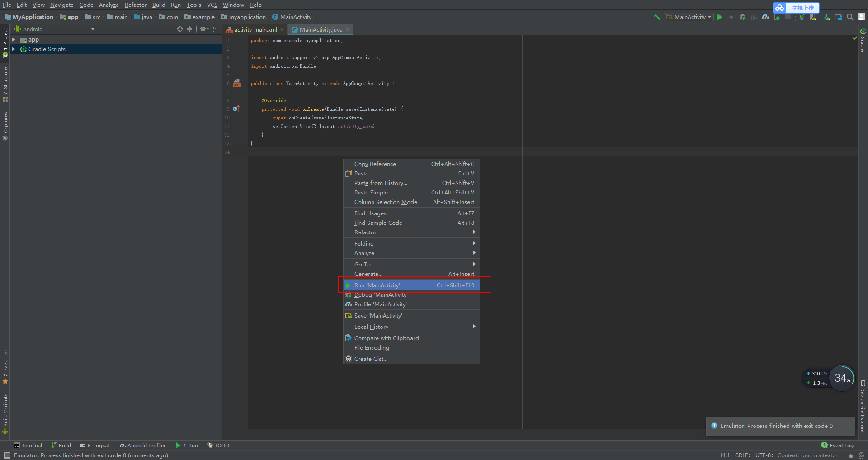Viewport: 868px width, 460px height.
Task: Toggle the Captures tool window tab
Action: coord(5,126)
